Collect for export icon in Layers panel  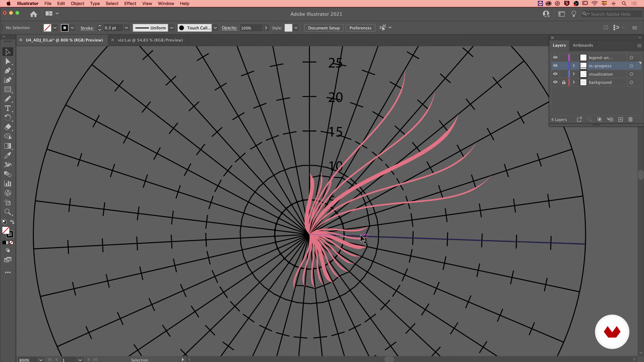click(x=579, y=119)
